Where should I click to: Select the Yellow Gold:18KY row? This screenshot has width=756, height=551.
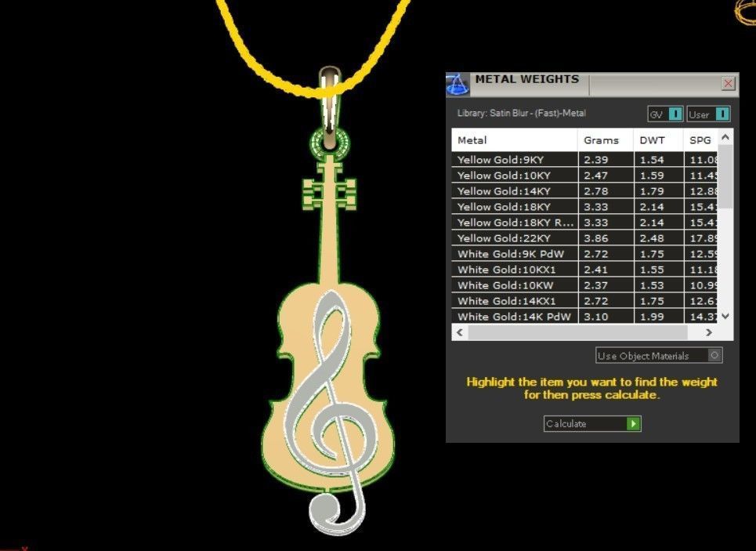pyautogui.click(x=584, y=206)
